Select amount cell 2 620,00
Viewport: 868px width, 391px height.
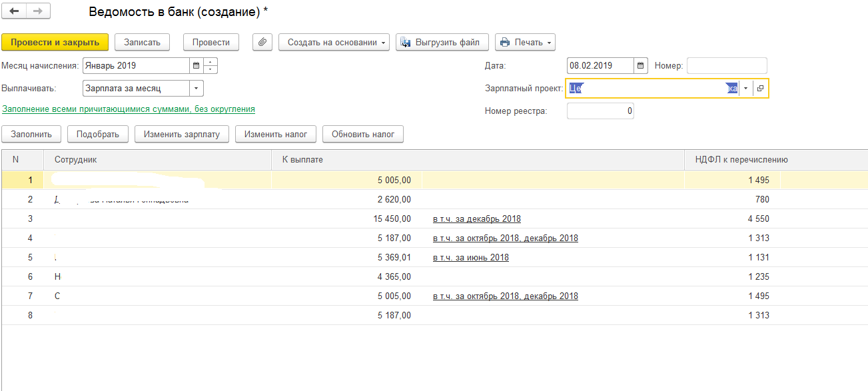point(347,199)
